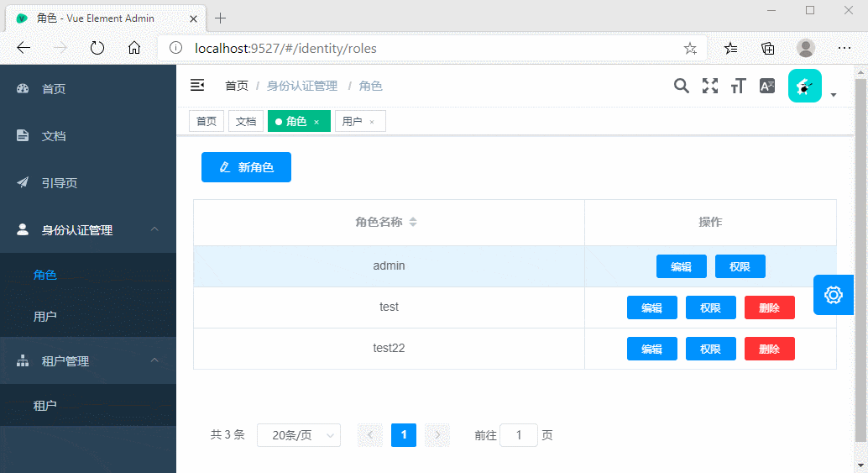Open the browser settings ellipsis menu
This screenshot has height=473, width=868.
tap(844, 48)
